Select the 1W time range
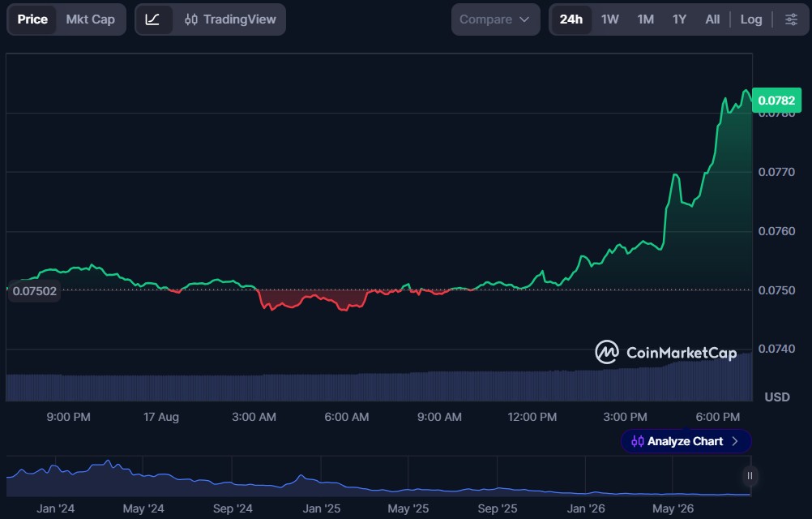Viewport: 812px width, 519px height. 610,19
